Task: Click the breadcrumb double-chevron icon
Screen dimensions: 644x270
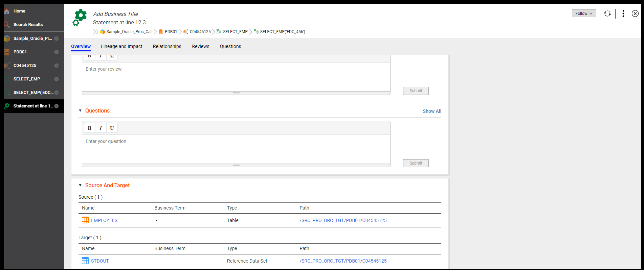Action: click(x=96, y=32)
